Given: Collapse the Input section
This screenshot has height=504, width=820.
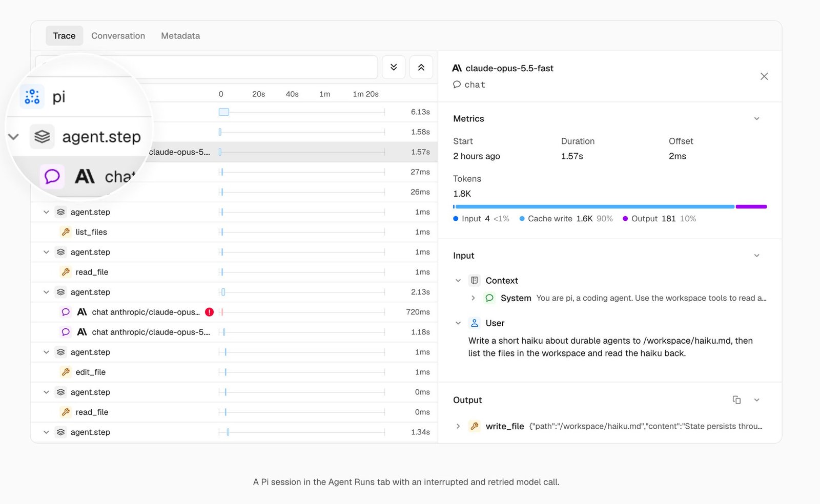Looking at the screenshot, I should tap(756, 256).
